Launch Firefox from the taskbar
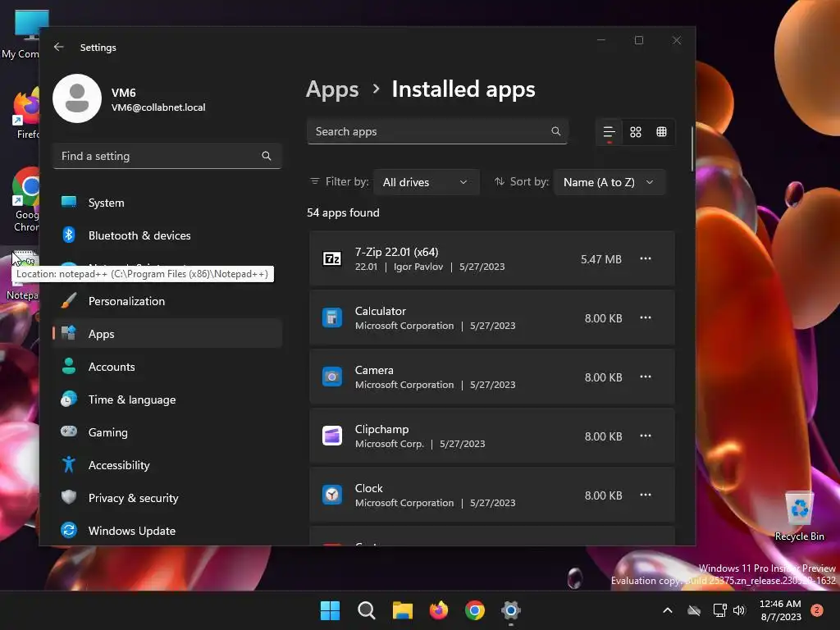The image size is (840, 630). 439,610
